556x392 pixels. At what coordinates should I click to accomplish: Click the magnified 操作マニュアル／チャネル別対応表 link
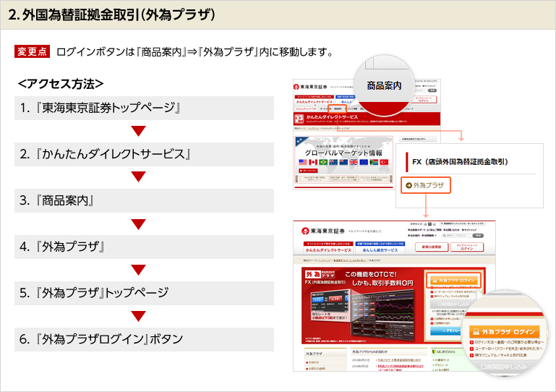498,355
